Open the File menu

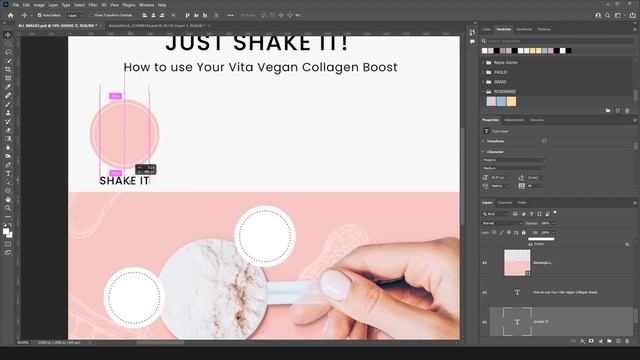tap(16, 5)
